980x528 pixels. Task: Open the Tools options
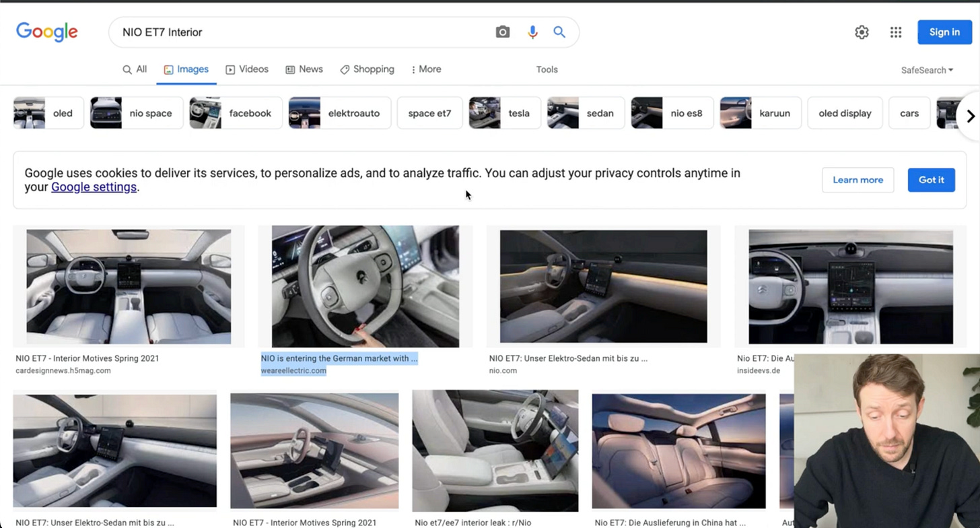click(547, 69)
